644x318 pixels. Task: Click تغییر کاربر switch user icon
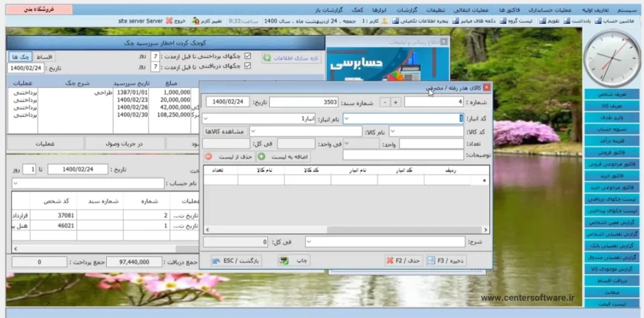[196, 21]
